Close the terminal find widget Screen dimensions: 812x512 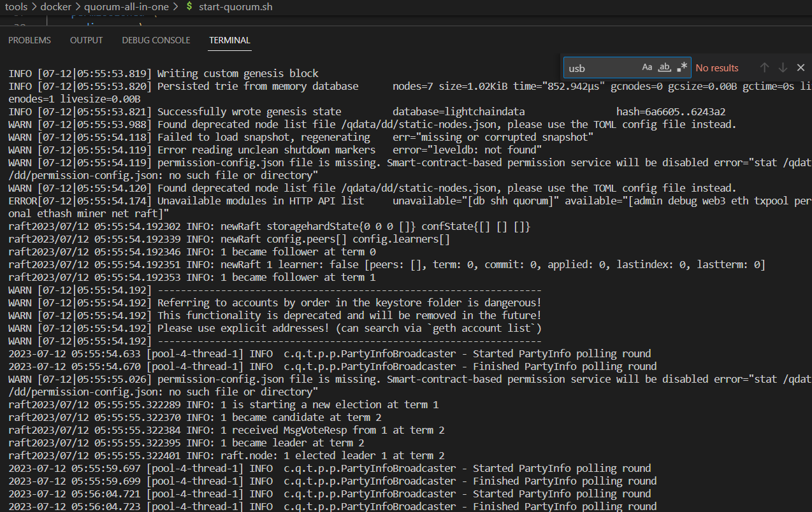coord(801,68)
